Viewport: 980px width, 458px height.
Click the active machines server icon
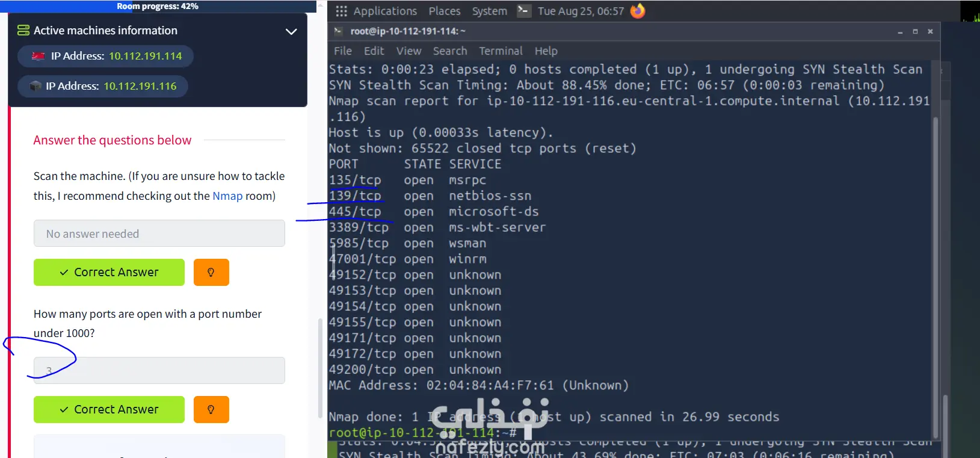pos(23,30)
